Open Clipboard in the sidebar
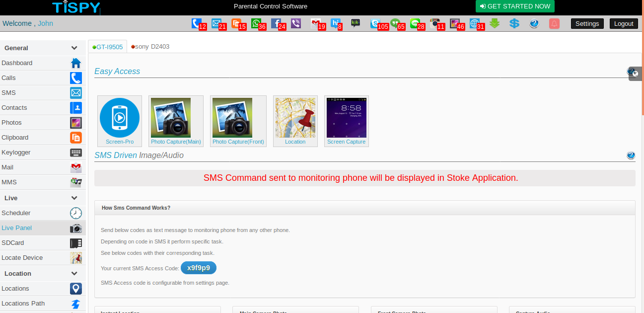The image size is (644, 313). [x=43, y=138]
